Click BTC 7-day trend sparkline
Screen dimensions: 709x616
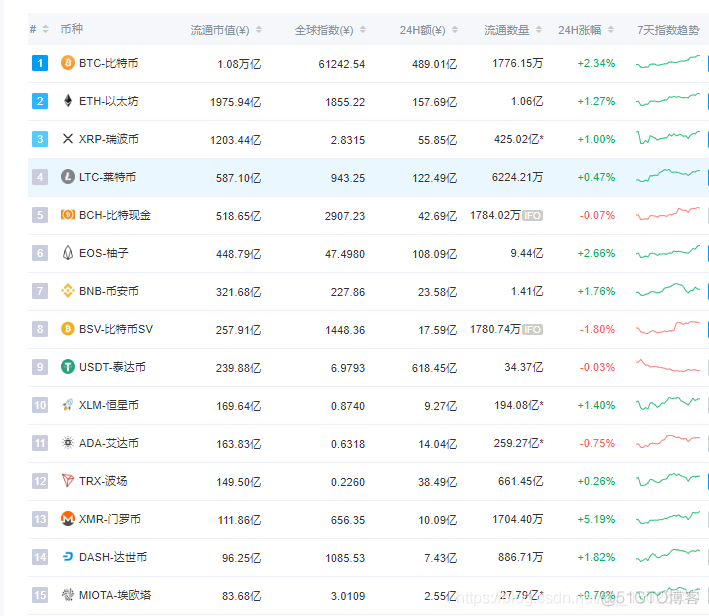coord(668,62)
